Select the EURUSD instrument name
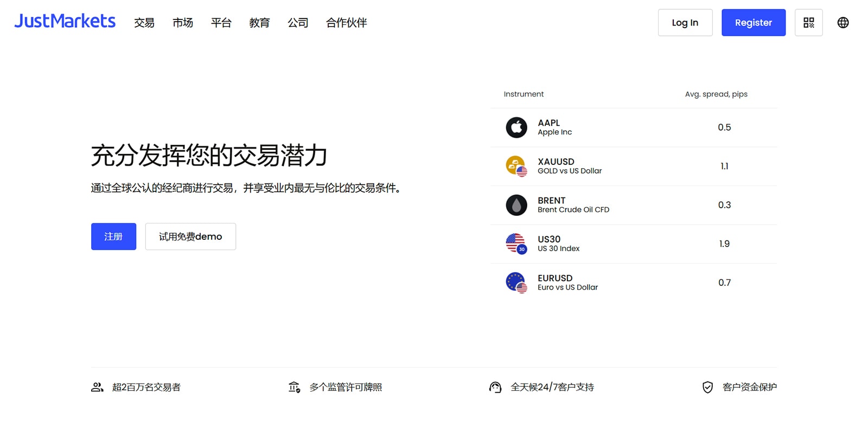 (555, 278)
